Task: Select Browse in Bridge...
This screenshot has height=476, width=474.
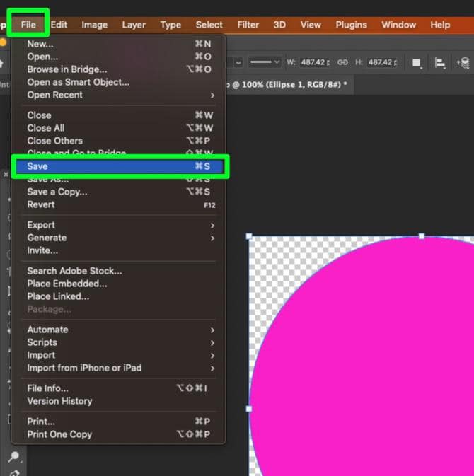Action: click(x=120, y=69)
